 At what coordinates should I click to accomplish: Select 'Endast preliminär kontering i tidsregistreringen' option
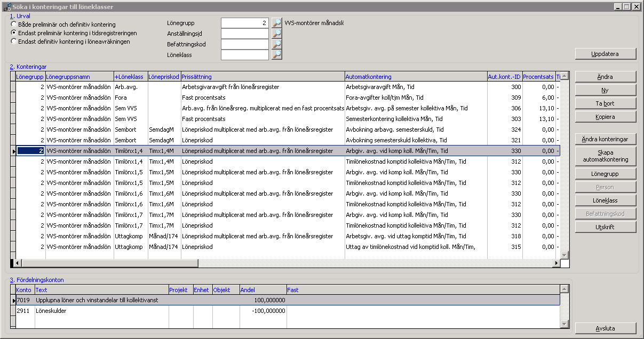[74, 33]
